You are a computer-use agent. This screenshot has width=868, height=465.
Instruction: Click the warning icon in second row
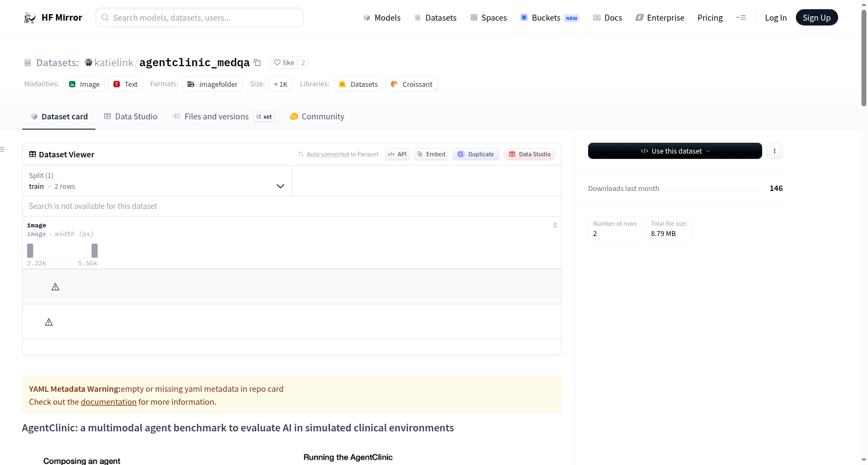[x=49, y=322]
